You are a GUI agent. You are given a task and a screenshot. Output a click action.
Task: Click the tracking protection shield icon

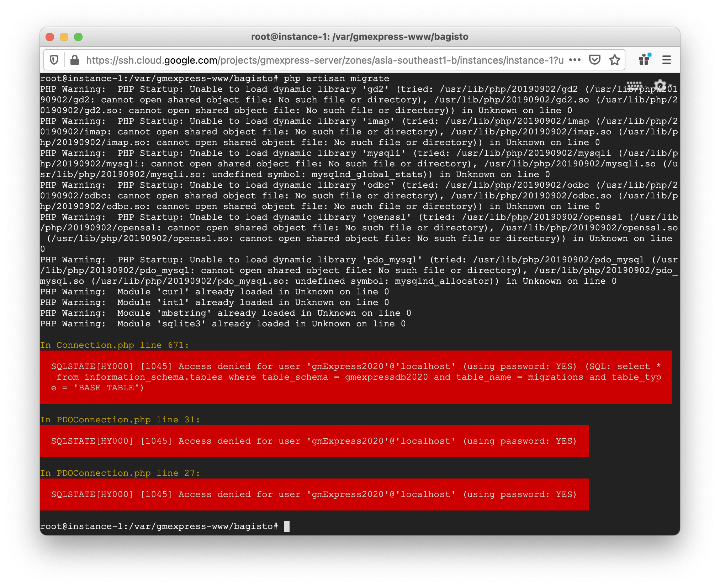(x=54, y=60)
